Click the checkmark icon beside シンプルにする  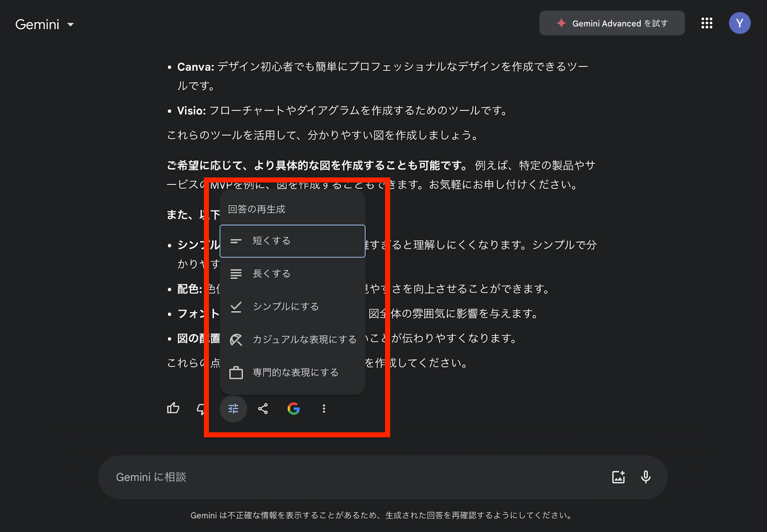[236, 307]
